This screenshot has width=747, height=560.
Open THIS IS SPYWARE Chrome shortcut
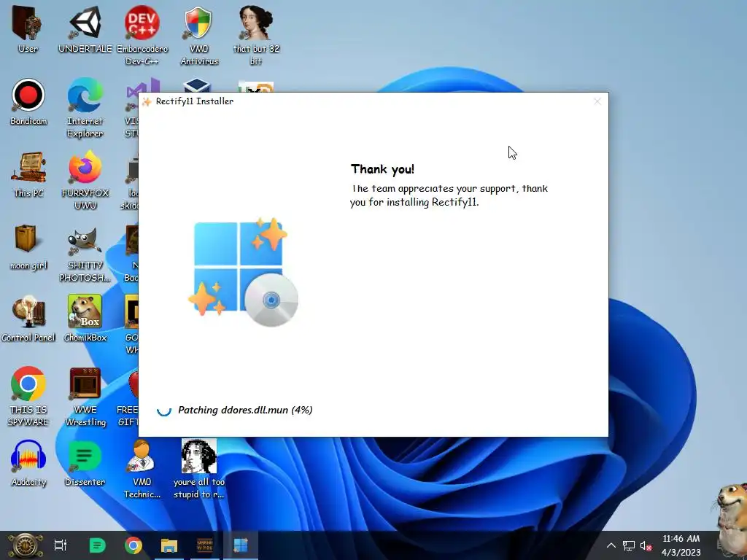pyautogui.click(x=28, y=397)
